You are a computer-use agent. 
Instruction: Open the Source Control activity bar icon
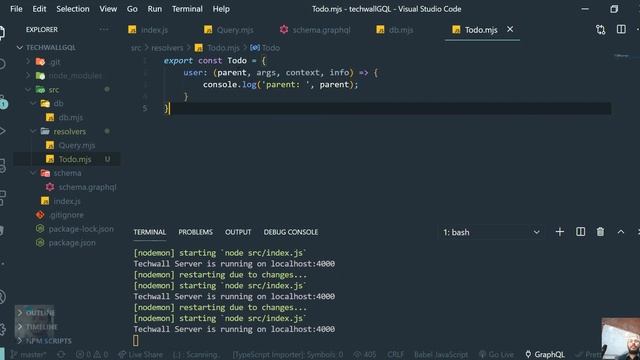point(3,101)
